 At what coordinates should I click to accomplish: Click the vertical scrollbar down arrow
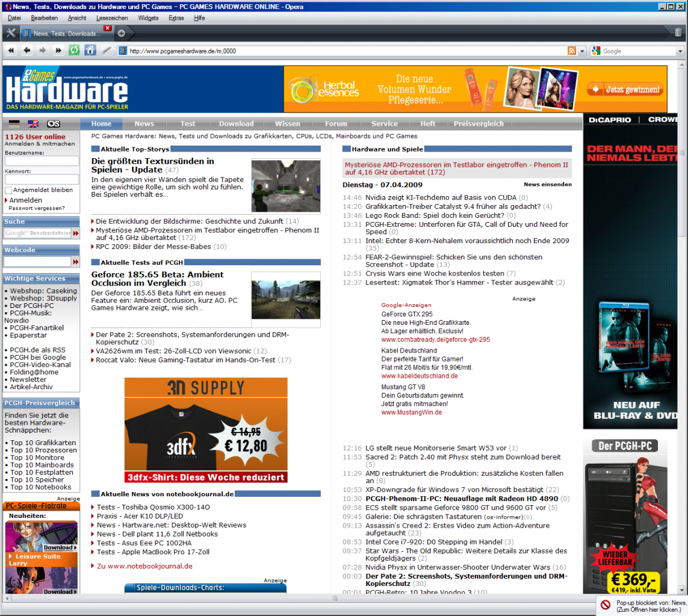pos(681,590)
